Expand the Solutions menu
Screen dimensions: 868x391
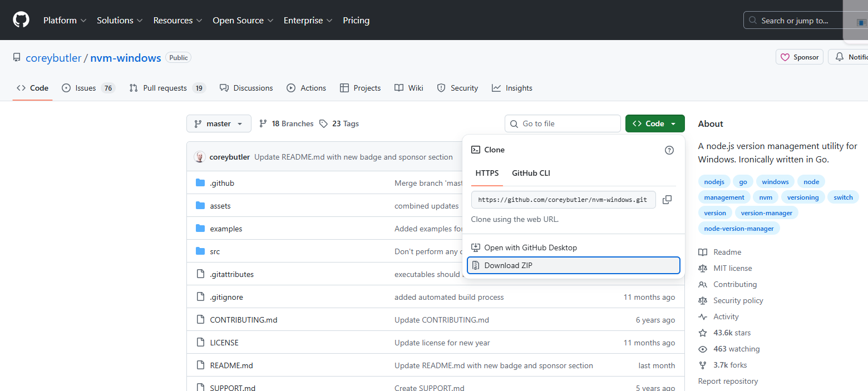pos(120,20)
